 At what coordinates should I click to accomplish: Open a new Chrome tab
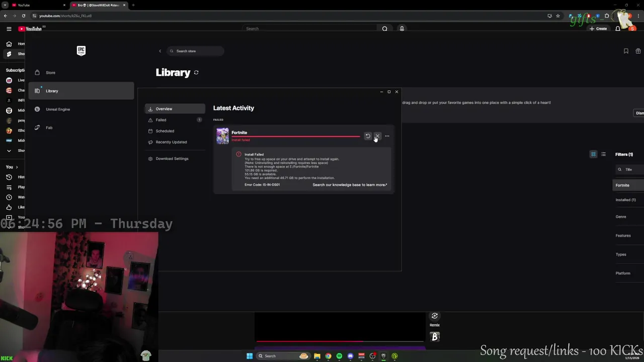(133, 5)
